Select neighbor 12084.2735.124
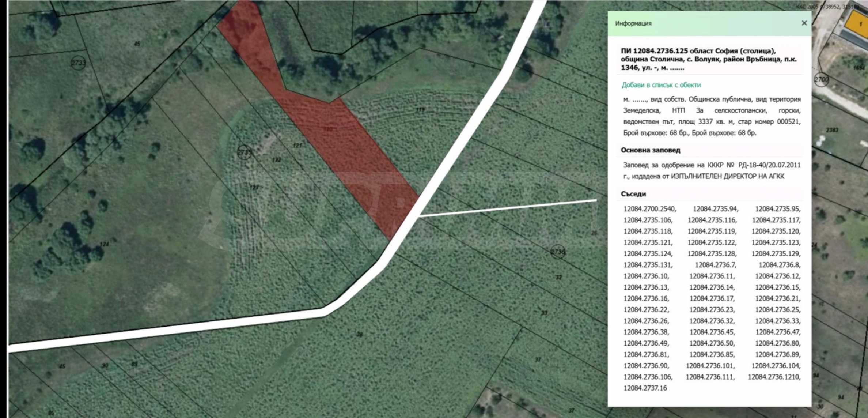868x418 pixels. click(x=648, y=253)
